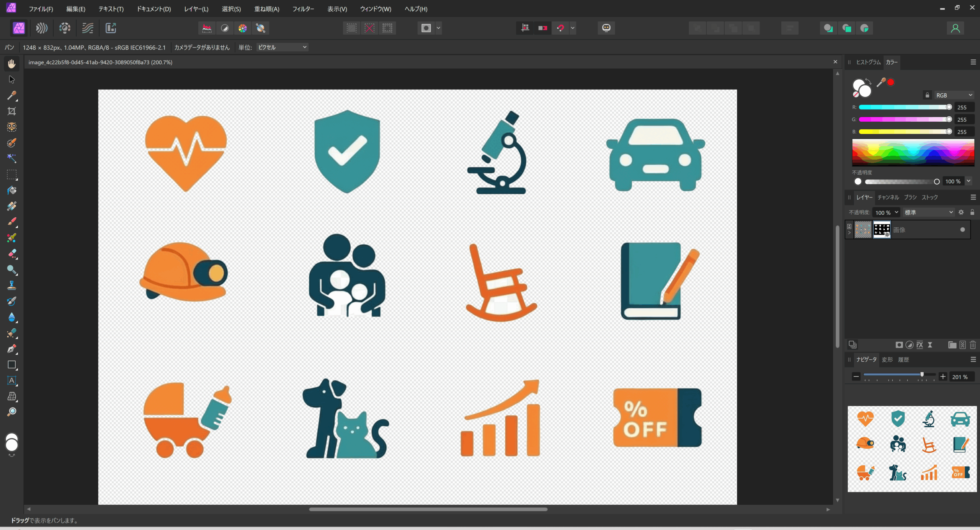Screen dimensions: 980x530
Task: Toggle visibility of the 画像 layer
Action: 962,230
